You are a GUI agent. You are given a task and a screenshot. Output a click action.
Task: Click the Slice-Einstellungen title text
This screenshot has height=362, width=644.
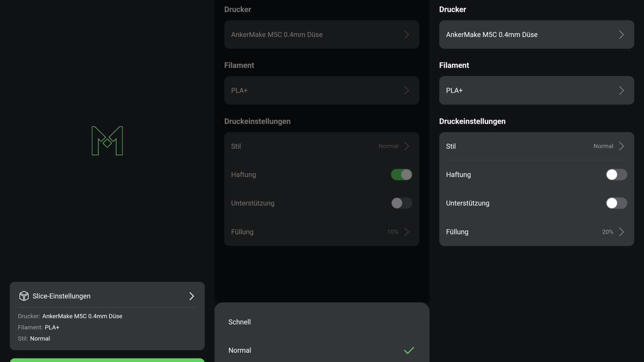62,296
